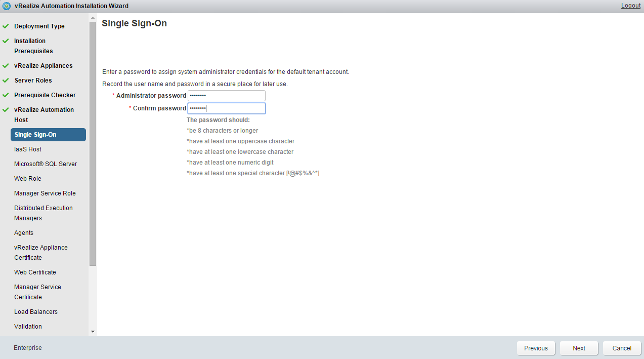Go to the Agents step
Viewport: 644px width, 359px height.
24,233
